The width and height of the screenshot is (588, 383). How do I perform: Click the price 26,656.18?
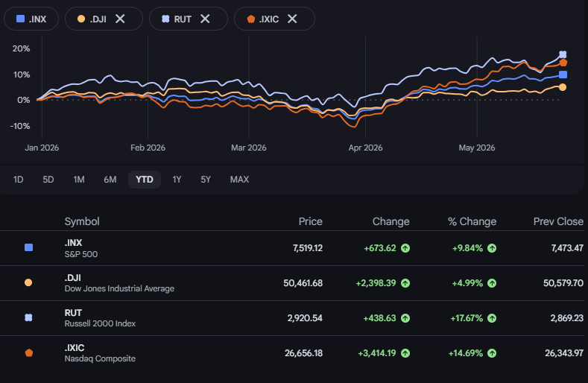(x=303, y=353)
